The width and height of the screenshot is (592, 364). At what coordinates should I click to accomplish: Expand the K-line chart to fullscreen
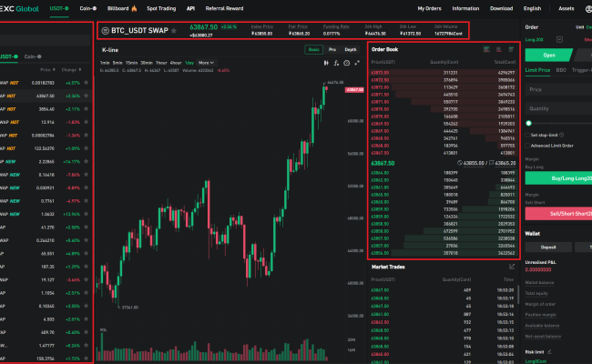point(358,63)
